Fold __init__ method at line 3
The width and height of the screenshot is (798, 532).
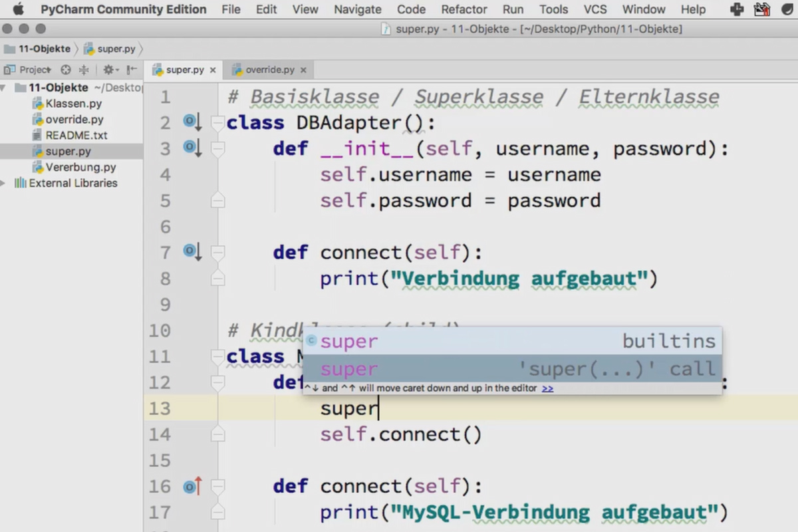pos(217,148)
